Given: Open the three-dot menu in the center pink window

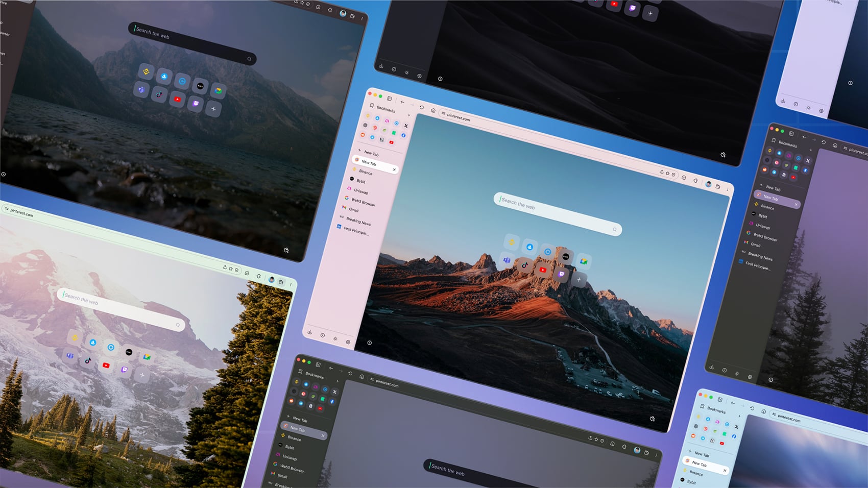Looking at the screenshot, I should point(728,189).
